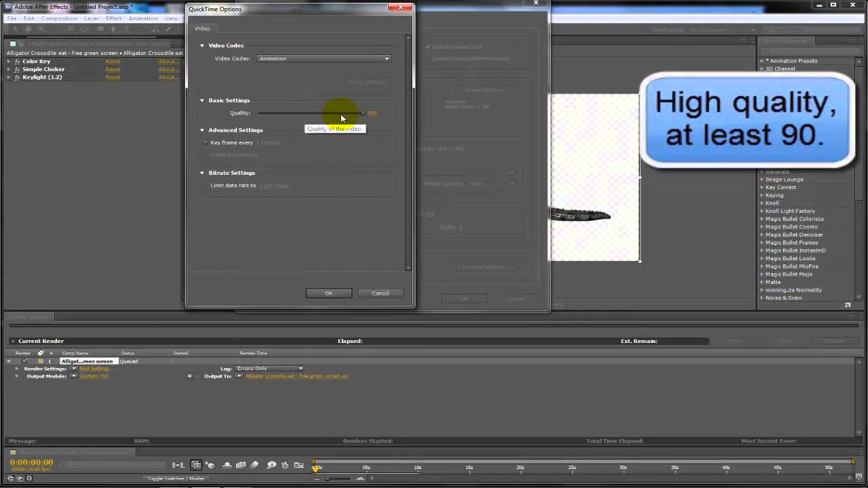This screenshot has width=868, height=488.
Task: Click the zoom-out mountain icon under timeline ruler
Action: pos(317,479)
